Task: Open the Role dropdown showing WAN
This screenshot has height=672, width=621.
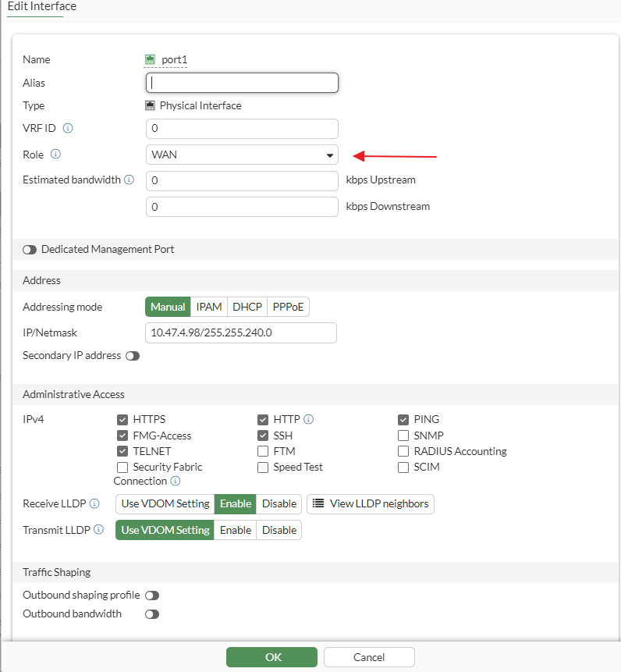Action: (x=242, y=155)
